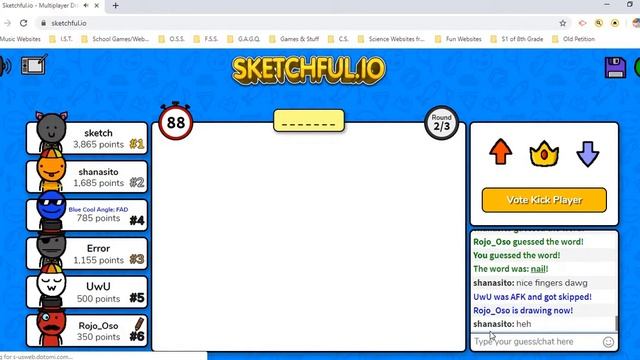
Task: Open the Games & Stuff bookmark folder
Action: click(294, 39)
